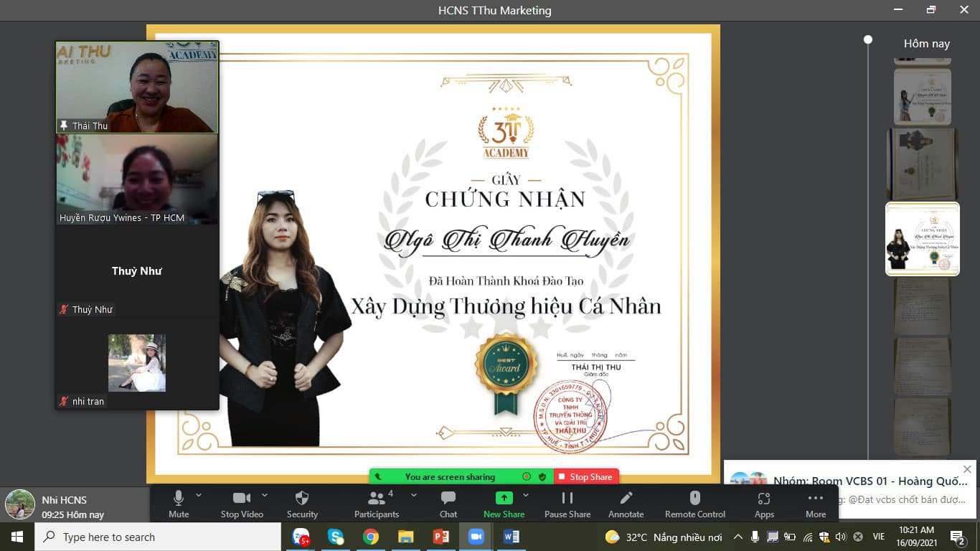Image resolution: width=980 pixels, height=551 pixels.
Task: Open last handwritten note thumbnail in sidebar
Action: pyautogui.click(x=923, y=426)
